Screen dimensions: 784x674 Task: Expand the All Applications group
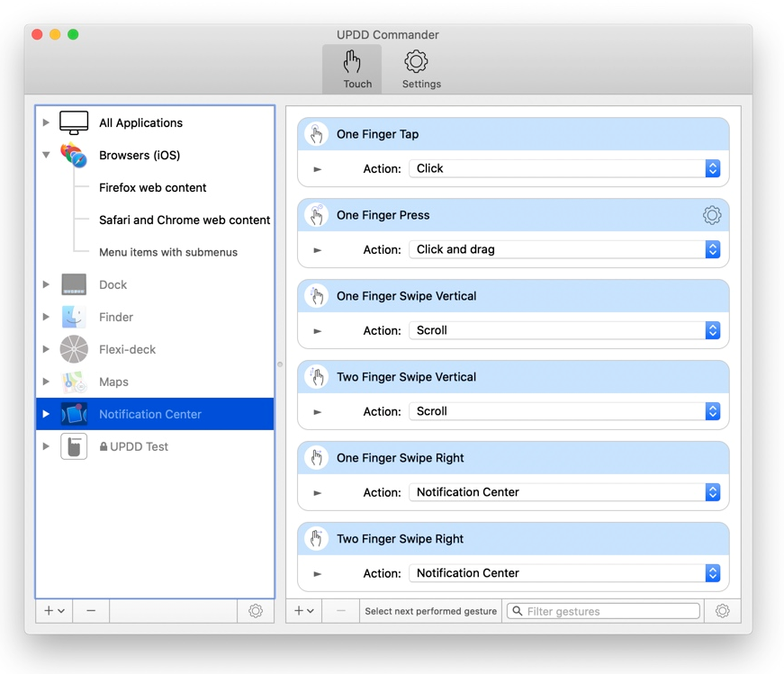coord(46,122)
